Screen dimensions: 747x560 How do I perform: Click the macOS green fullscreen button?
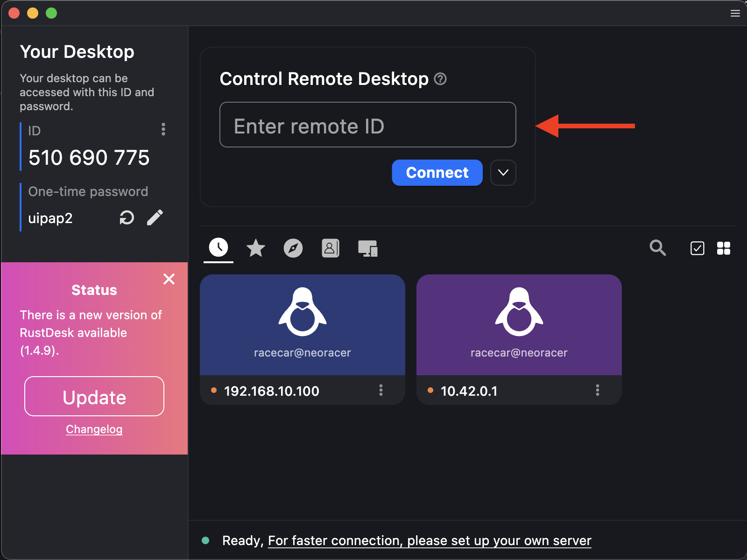(x=51, y=13)
